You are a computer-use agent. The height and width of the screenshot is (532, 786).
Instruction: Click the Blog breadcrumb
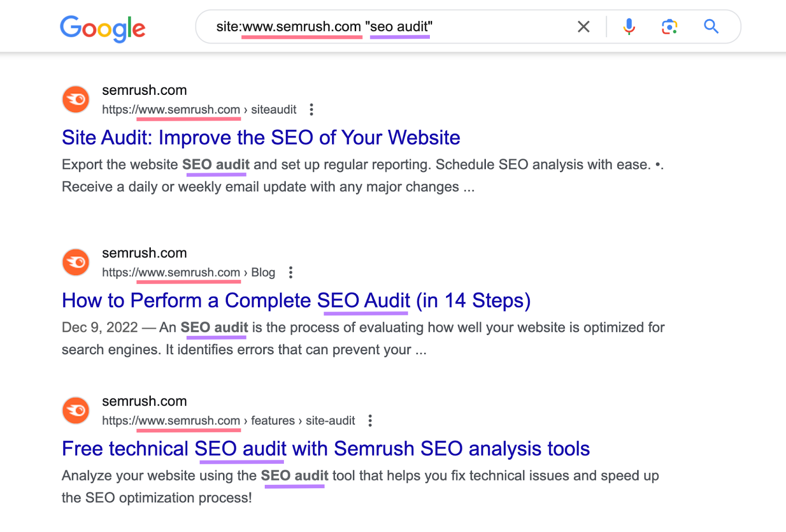(263, 273)
